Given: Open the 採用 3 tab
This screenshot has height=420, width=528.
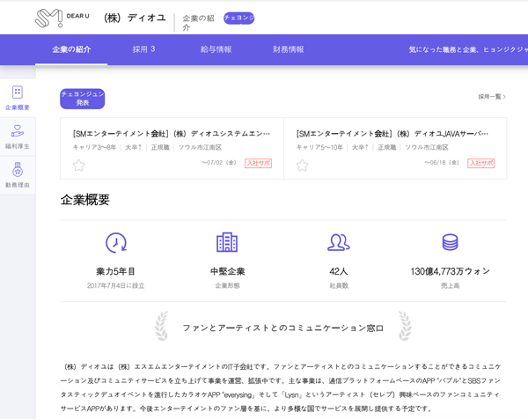Looking at the screenshot, I should tap(143, 49).
